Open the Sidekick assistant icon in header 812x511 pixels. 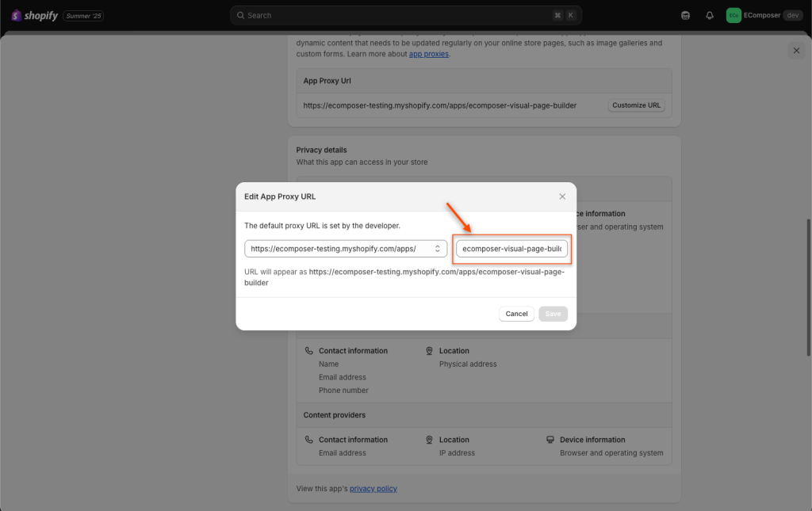(x=685, y=16)
